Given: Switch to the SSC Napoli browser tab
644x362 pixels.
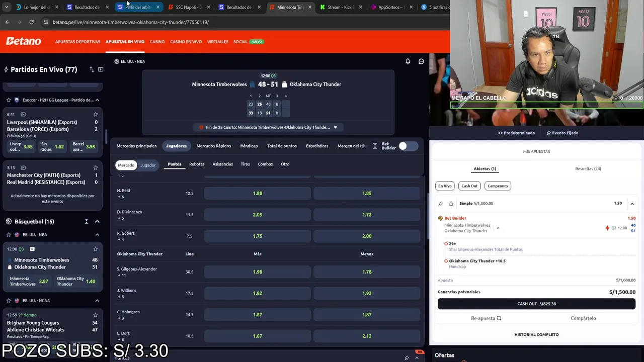Looking at the screenshot, I should [x=189, y=7].
